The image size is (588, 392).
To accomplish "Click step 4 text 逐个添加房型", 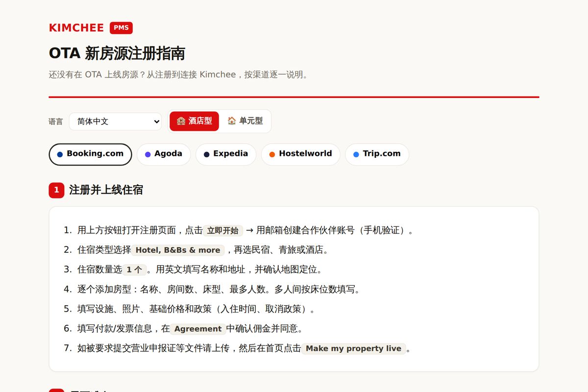I will click(x=104, y=290).
